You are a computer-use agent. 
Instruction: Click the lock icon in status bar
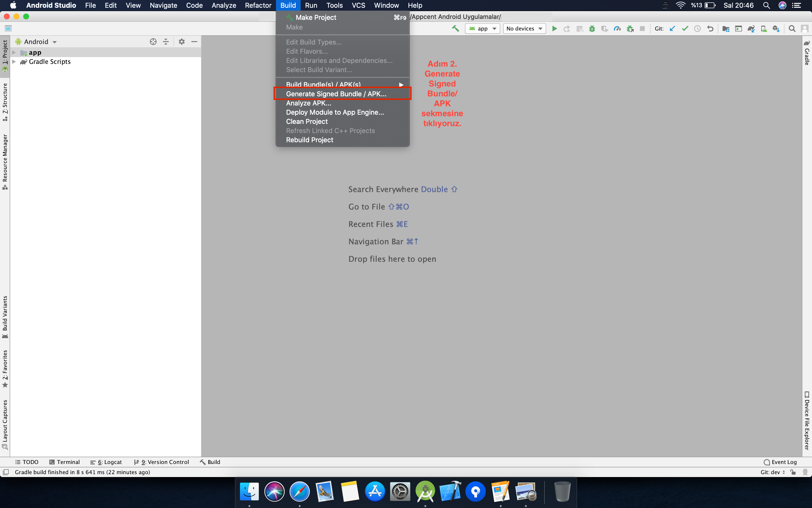(793, 472)
